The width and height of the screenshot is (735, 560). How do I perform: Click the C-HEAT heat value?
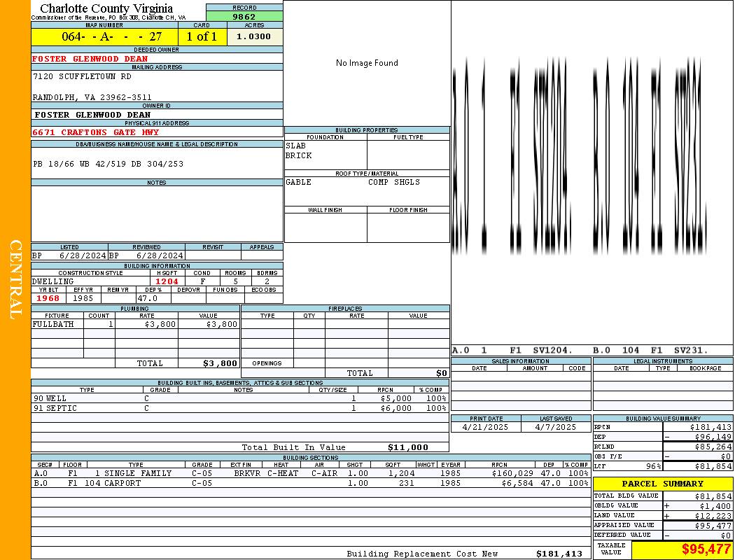tap(283, 473)
